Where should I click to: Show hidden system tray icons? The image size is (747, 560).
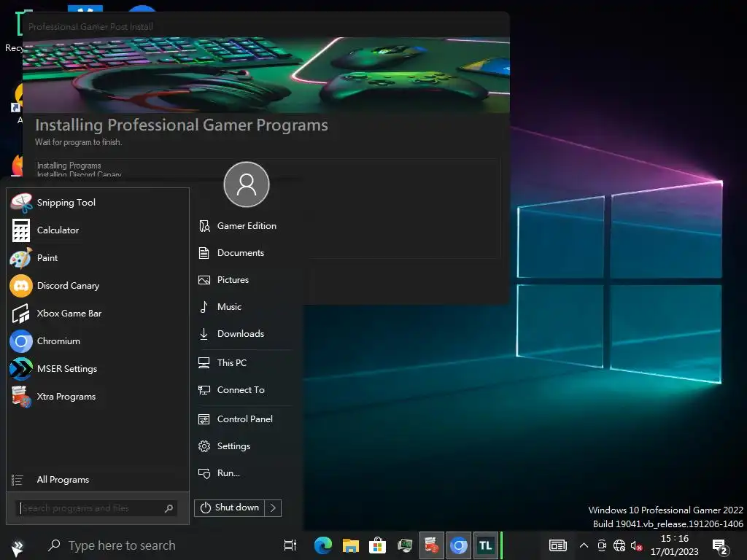(584, 545)
